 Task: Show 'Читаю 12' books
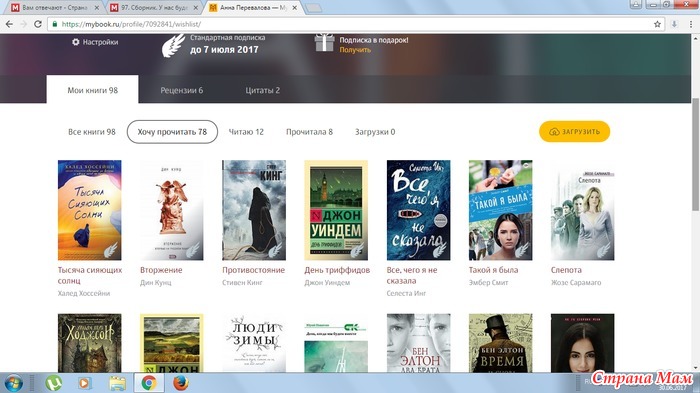point(246,132)
